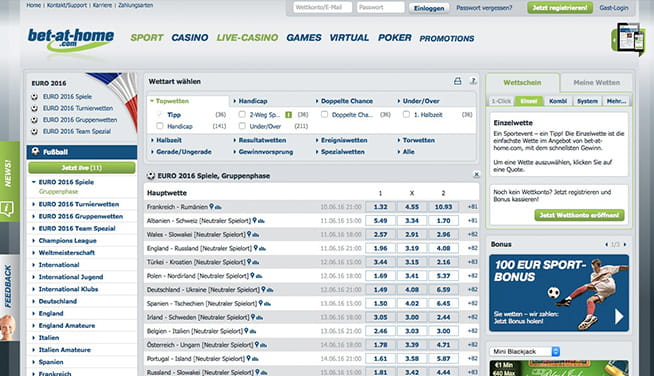Toggle the Tipp checkbox
654x376 pixels.
tap(159, 114)
